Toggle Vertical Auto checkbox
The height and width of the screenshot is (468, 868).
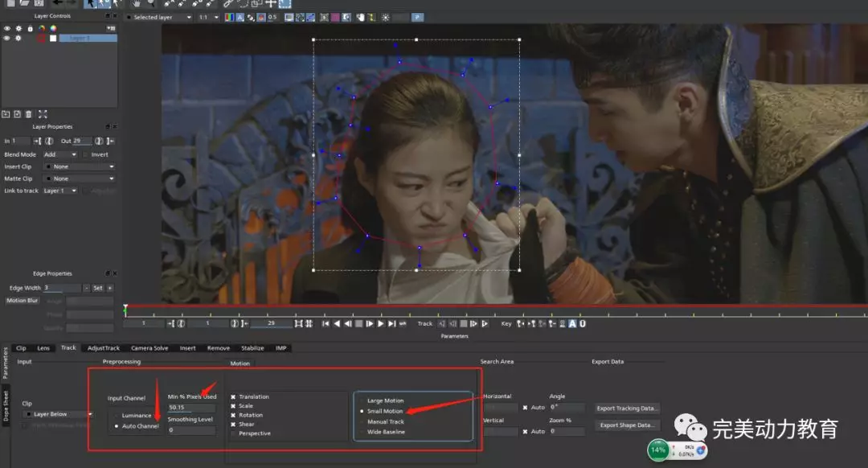click(x=525, y=432)
